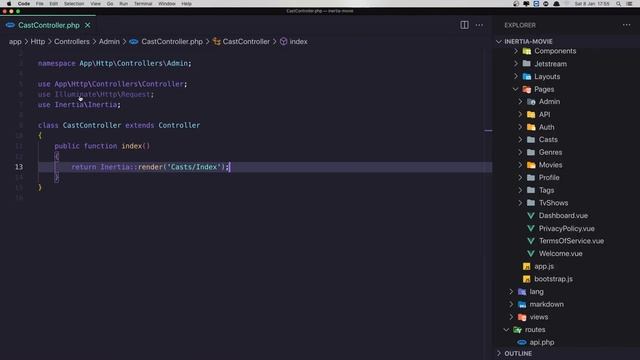Collapse the INERTIA-MOVIE root section
Image resolution: width=640 pixels, height=360 pixels.
click(499, 42)
